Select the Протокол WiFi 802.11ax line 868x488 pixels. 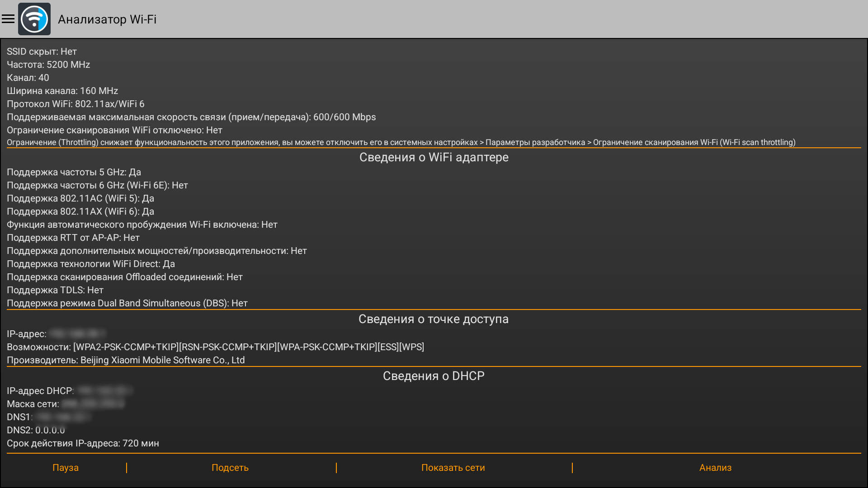coord(75,104)
